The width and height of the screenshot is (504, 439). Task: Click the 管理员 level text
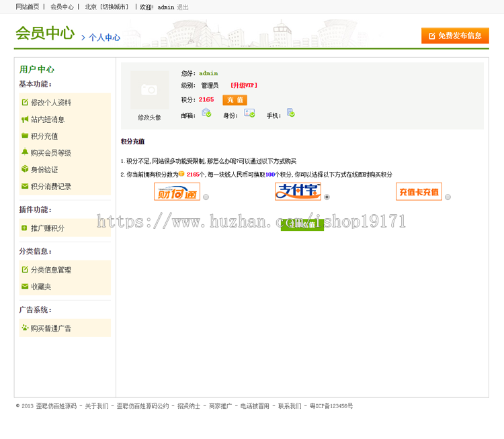click(x=210, y=85)
